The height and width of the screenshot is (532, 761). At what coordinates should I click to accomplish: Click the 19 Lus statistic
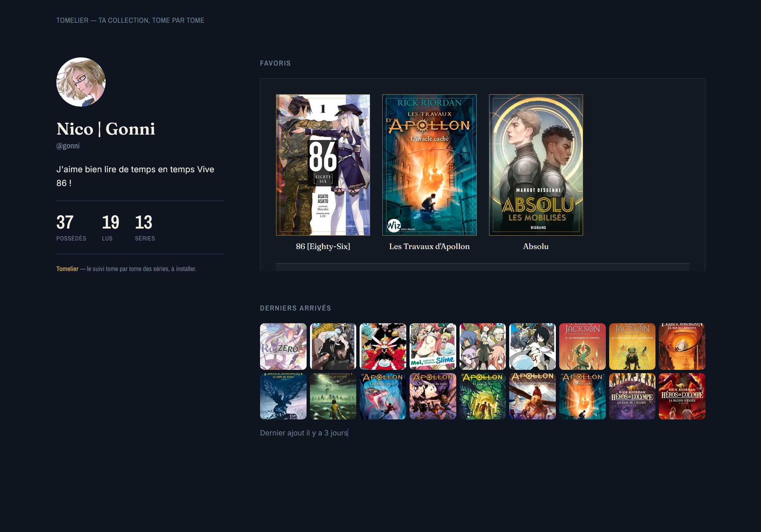click(x=110, y=227)
